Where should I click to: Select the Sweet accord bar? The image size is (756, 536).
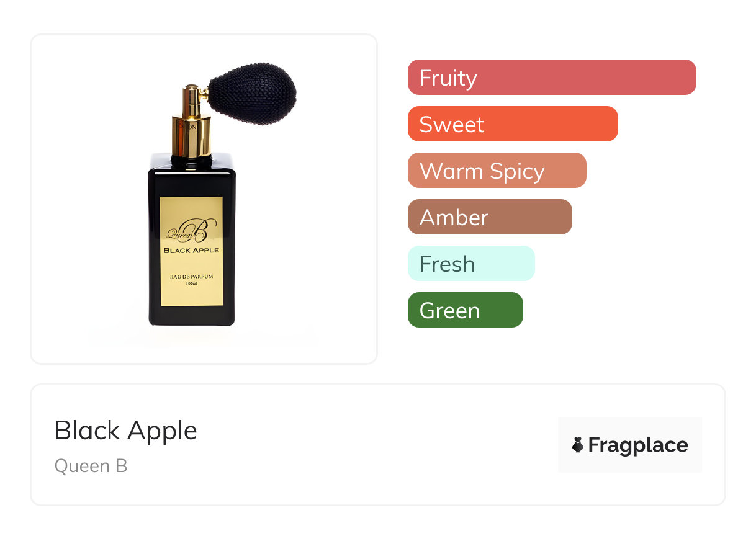pyautogui.click(x=513, y=124)
